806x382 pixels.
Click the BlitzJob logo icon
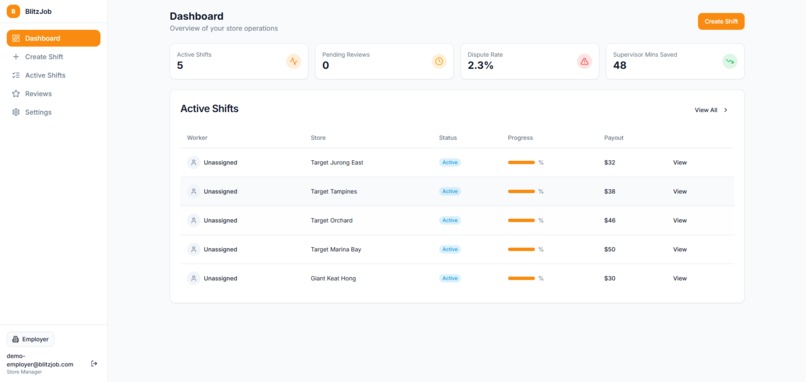coord(13,11)
